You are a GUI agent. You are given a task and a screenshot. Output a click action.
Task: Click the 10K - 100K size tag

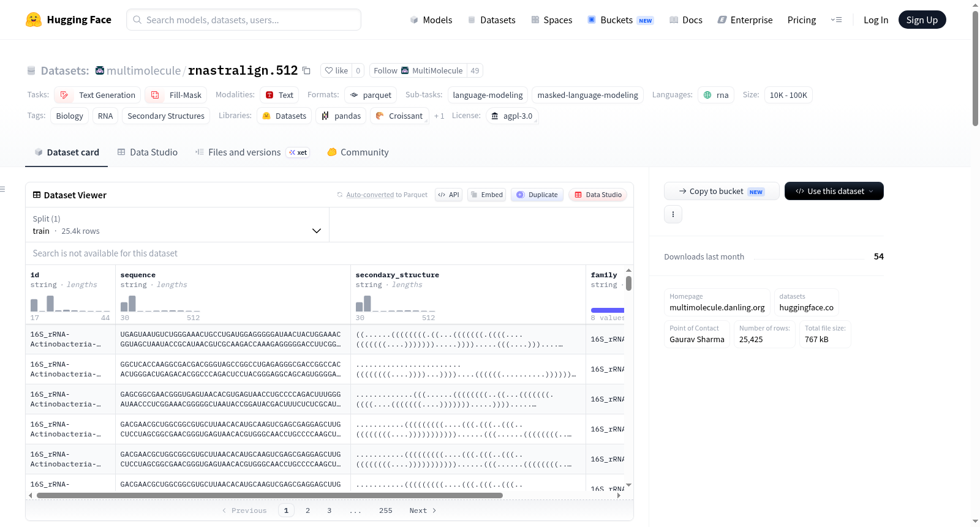788,95
